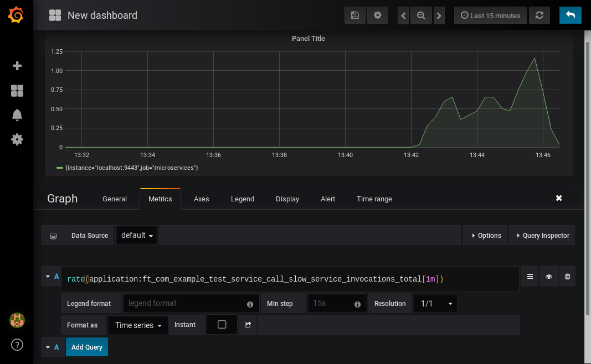
Task: Switch to the Alert tab
Action: pos(328,199)
